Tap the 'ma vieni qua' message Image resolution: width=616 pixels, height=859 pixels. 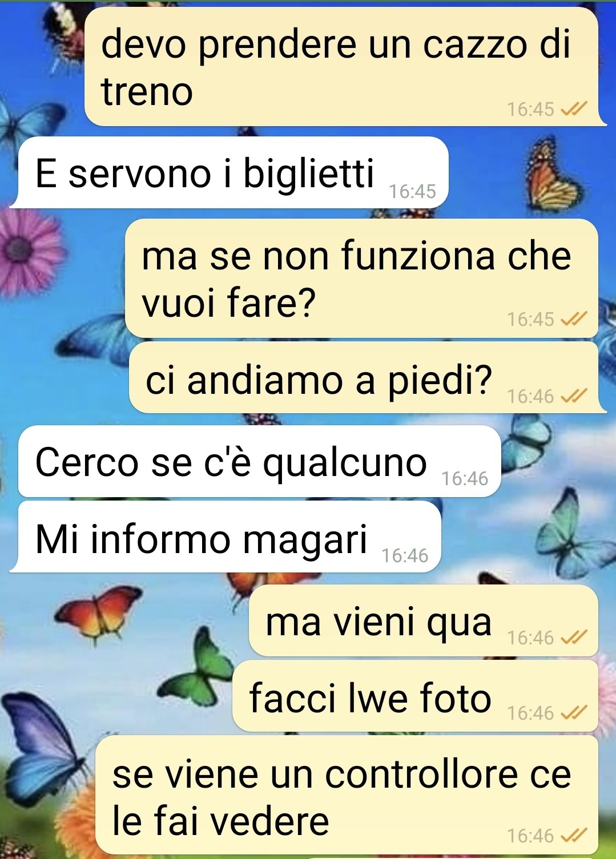click(x=424, y=620)
